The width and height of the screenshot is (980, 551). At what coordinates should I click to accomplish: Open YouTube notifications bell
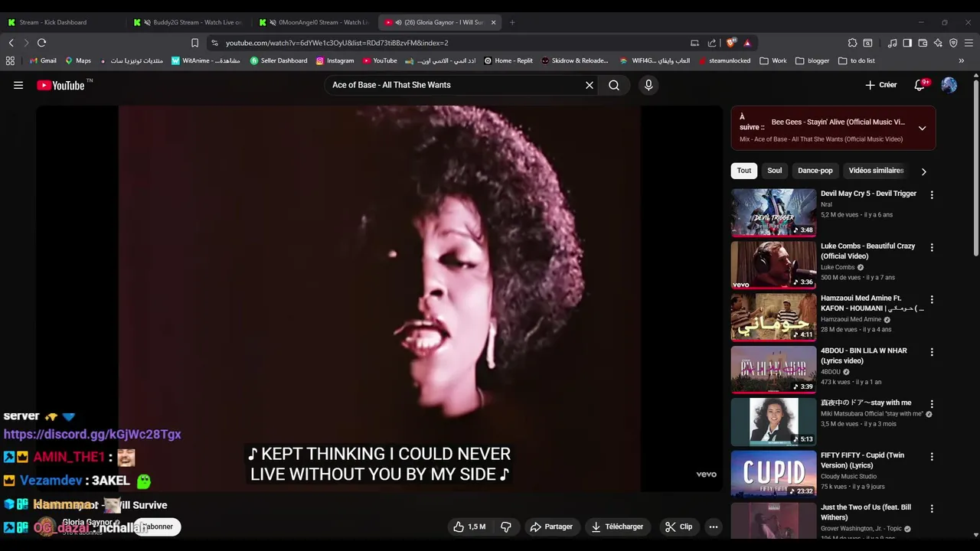921,85
